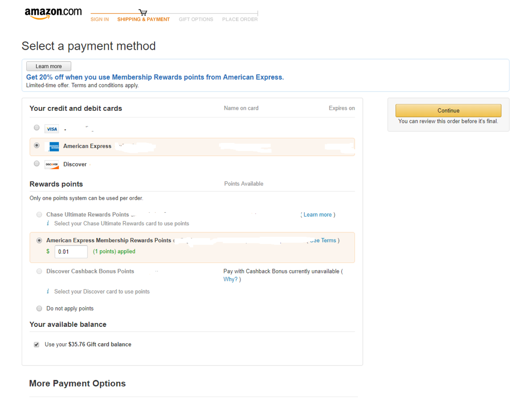Click the info icon under Chase Ultimate Rewards
The width and height of the screenshot is (532, 400).
point(48,223)
